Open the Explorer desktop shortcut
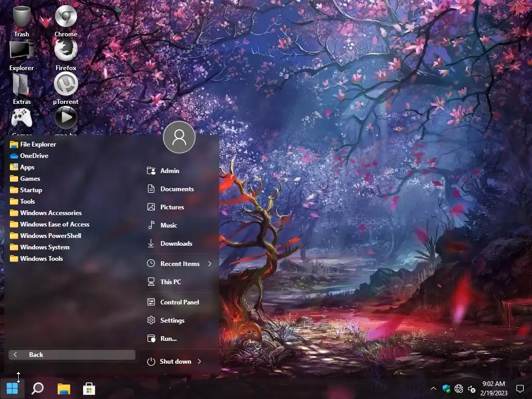This screenshot has width=532, height=399. pyautogui.click(x=21, y=54)
